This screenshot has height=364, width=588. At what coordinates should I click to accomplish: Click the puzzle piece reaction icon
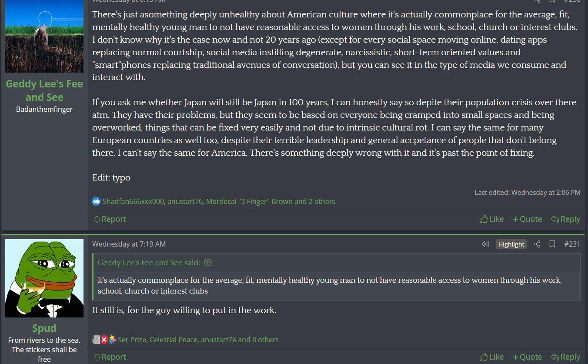pos(112,340)
